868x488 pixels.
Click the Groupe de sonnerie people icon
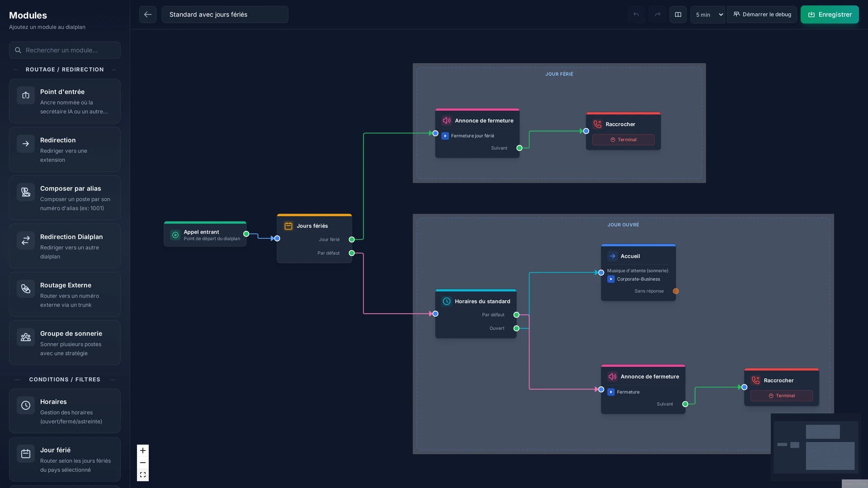point(26,337)
